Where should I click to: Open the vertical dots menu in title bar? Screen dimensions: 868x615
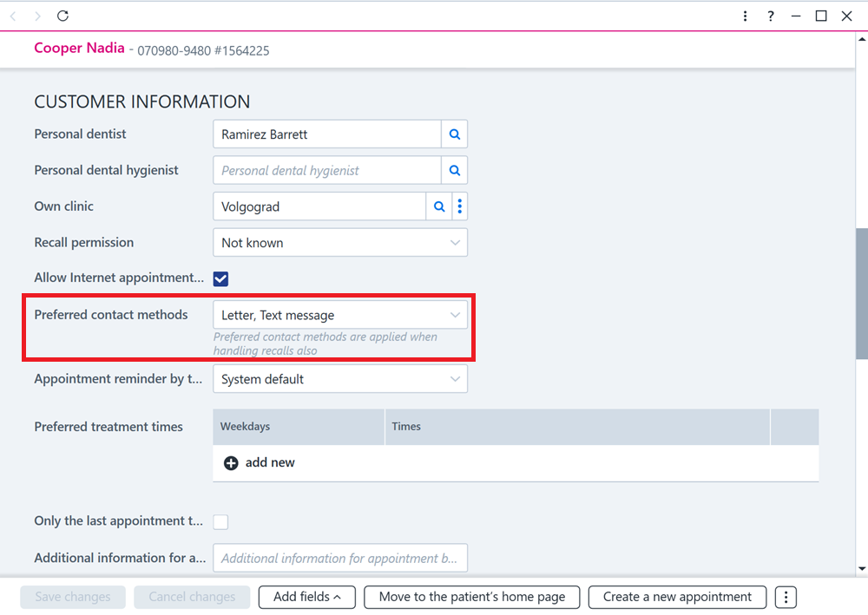pos(745,16)
